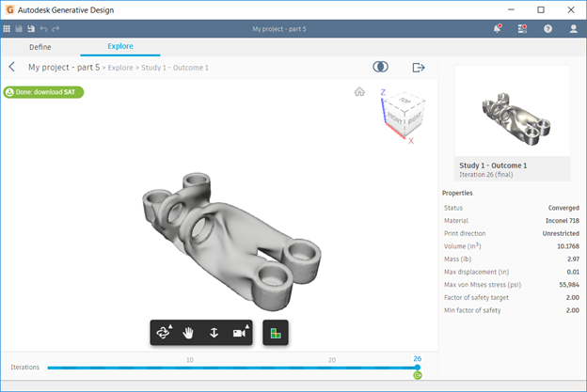Click the TOP face of view cube
The height and width of the screenshot is (392, 587).
pos(405,101)
